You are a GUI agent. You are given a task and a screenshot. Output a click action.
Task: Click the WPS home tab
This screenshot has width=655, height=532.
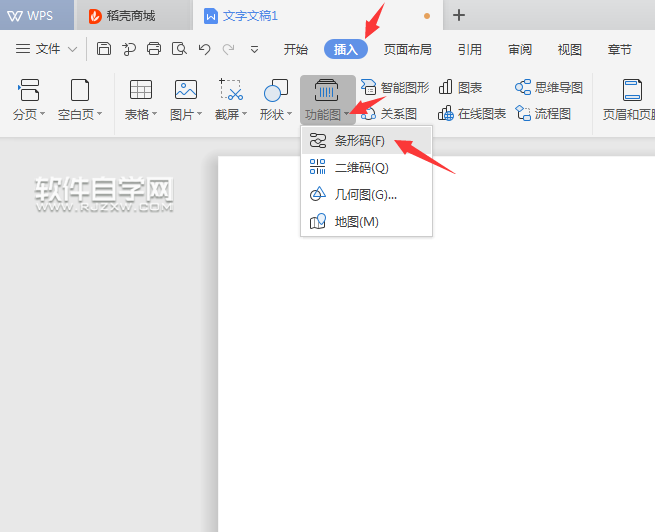37,15
